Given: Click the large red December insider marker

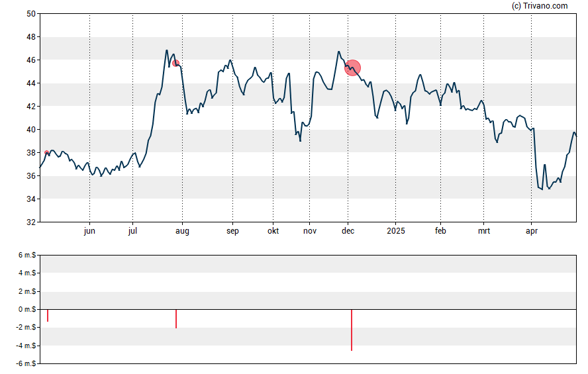Looking at the screenshot, I should (x=352, y=68).
